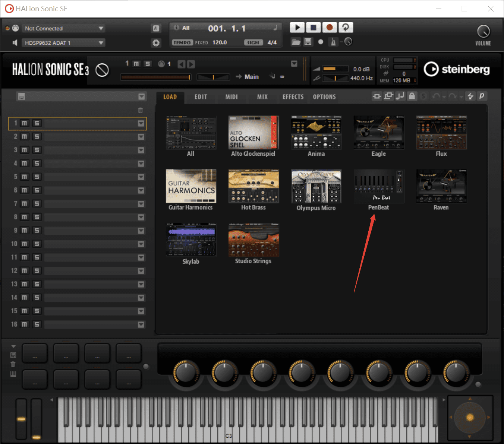Click the keyboard icon beside pads
The width and height of the screenshot is (504, 444).
pos(13,374)
